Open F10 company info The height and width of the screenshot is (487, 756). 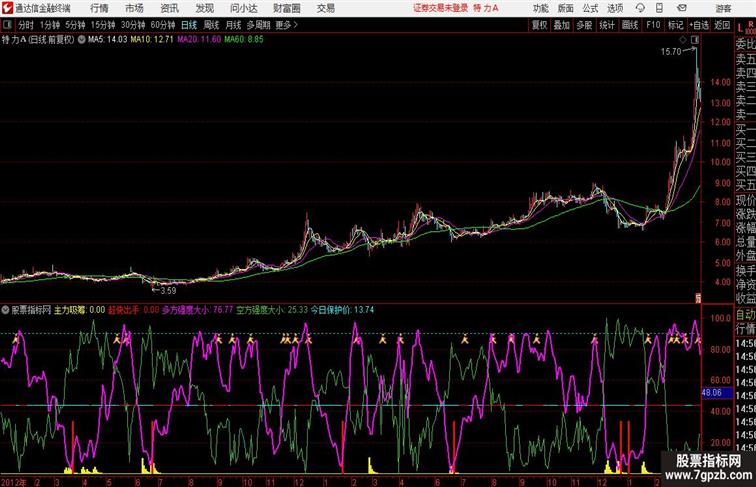click(653, 25)
